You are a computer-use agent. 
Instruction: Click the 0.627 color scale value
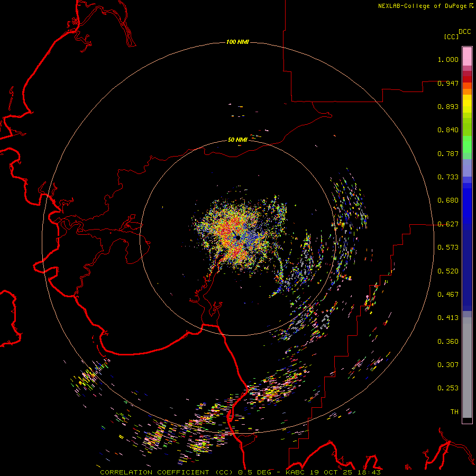point(448,224)
